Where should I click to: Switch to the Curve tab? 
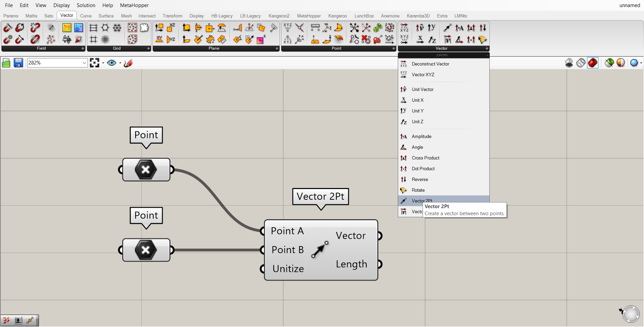(x=86, y=16)
